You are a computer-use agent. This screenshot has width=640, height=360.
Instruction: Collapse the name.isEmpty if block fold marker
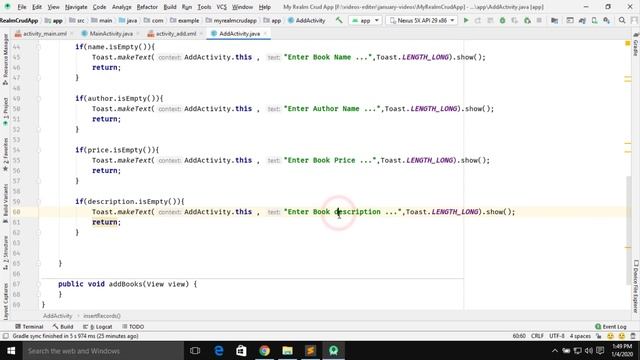click(x=39, y=47)
